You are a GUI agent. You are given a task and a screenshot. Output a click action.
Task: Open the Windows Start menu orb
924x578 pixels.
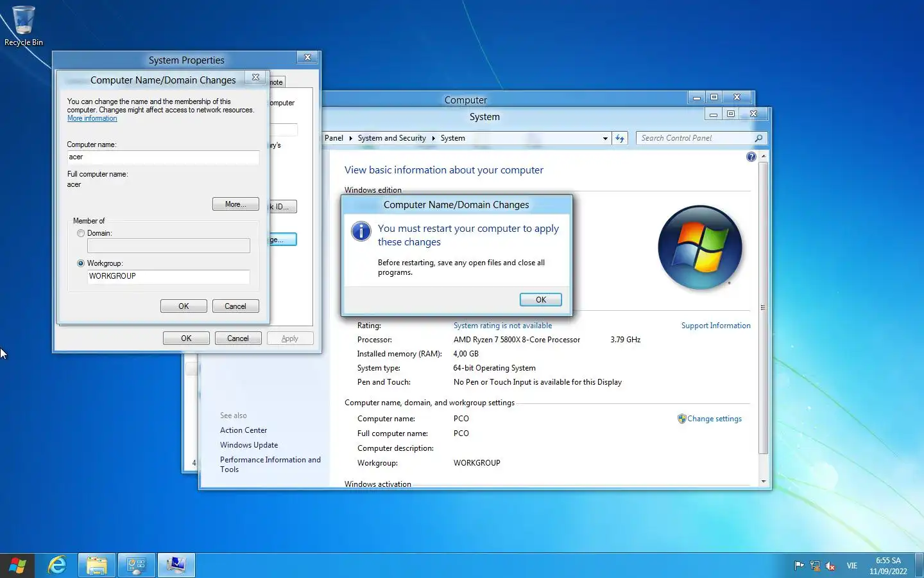(17, 565)
